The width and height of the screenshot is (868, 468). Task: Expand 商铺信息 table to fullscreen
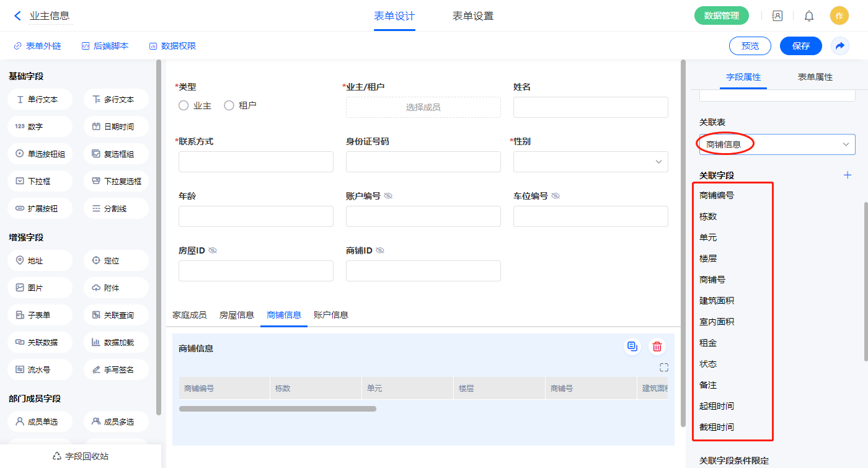pos(663,367)
